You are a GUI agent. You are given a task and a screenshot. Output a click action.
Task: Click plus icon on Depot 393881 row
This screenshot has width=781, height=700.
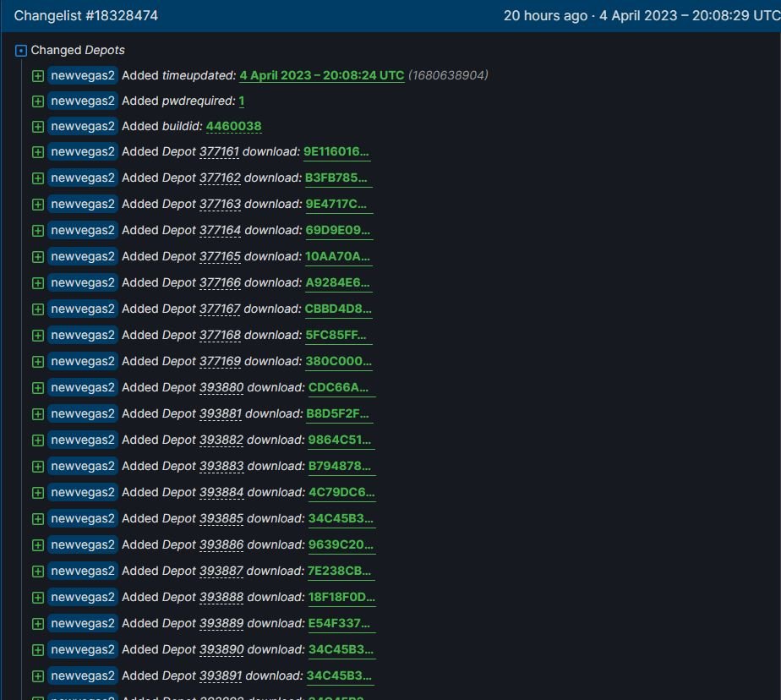38,414
